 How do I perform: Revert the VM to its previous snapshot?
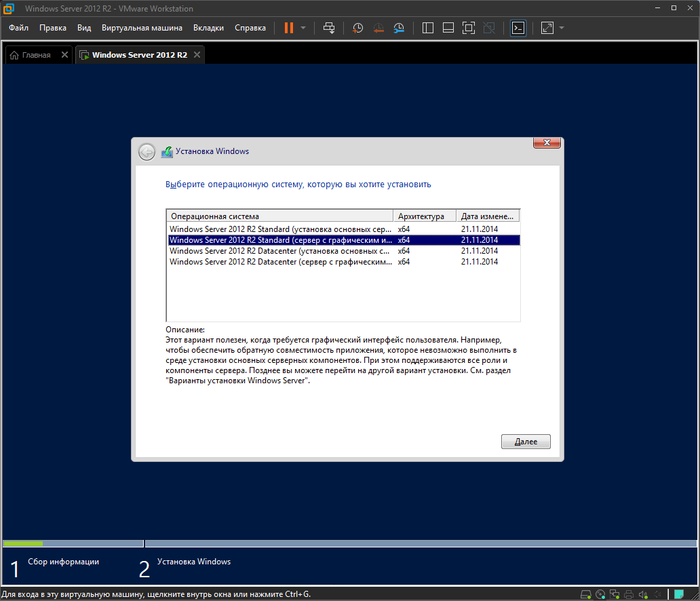coord(378,28)
